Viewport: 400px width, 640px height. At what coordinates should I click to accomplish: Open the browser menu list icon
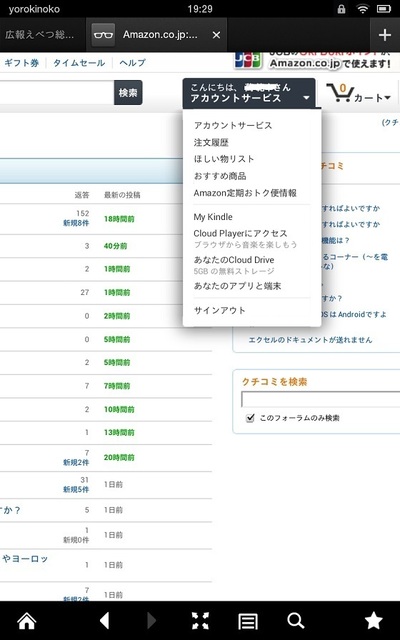tap(248, 621)
